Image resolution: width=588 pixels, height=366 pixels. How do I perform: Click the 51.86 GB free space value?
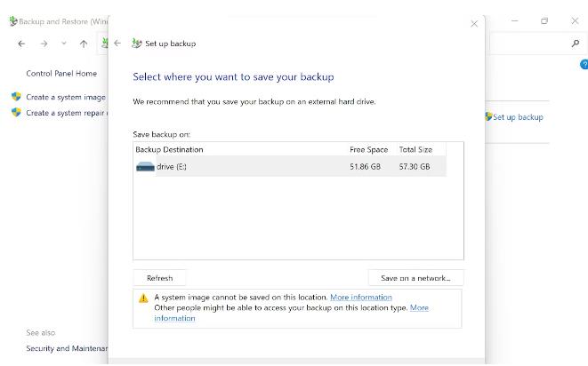click(365, 166)
